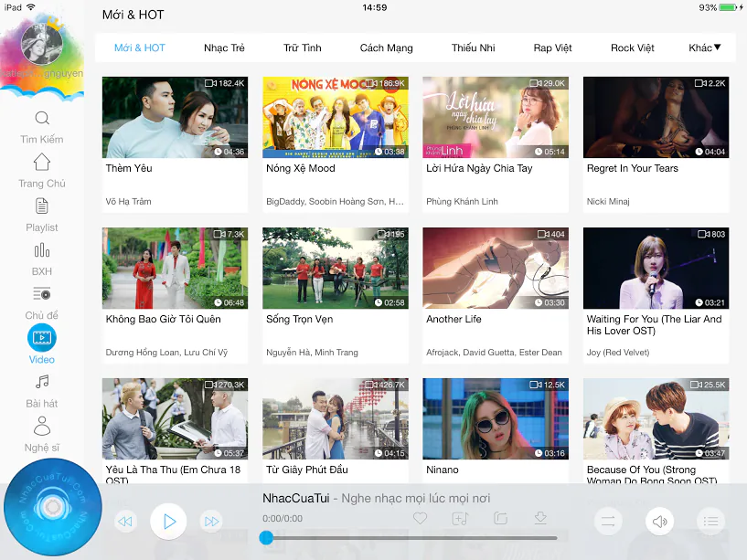Skip to next track button

(x=211, y=522)
